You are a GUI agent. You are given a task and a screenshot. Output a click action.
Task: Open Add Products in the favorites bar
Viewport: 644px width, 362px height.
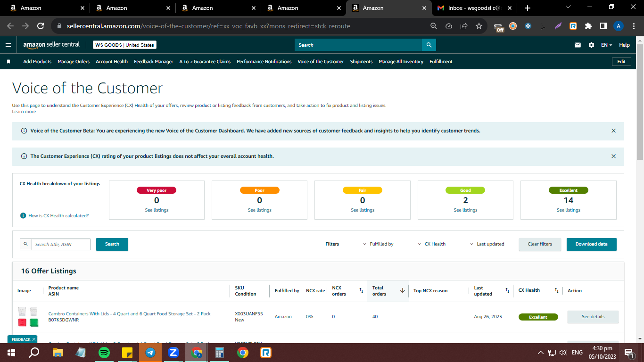click(x=37, y=62)
